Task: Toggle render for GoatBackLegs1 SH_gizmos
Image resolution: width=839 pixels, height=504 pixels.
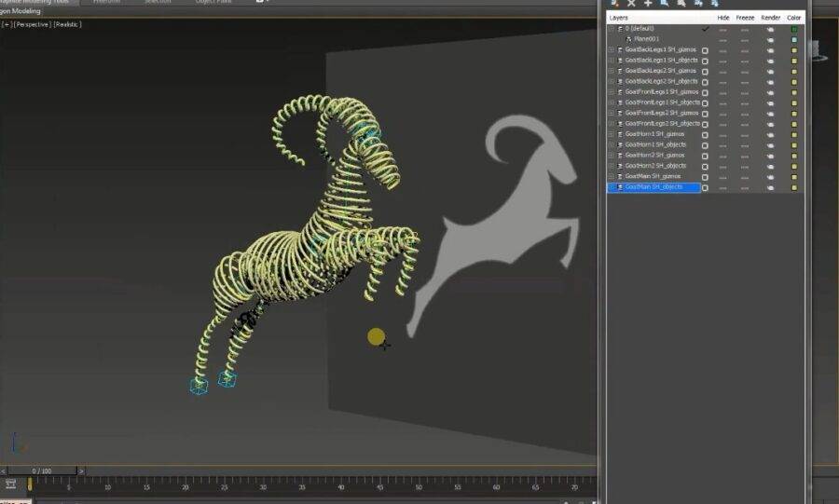Action: (x=770, y=50)
